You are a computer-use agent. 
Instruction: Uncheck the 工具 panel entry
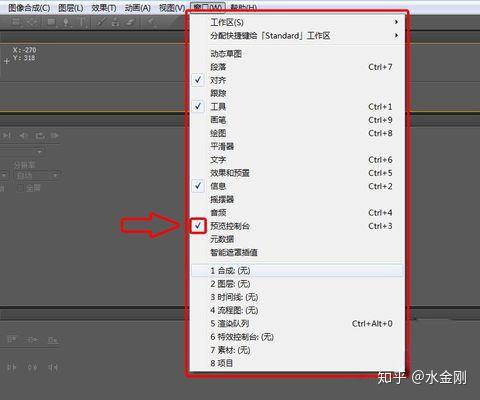(x=297, y=107)
